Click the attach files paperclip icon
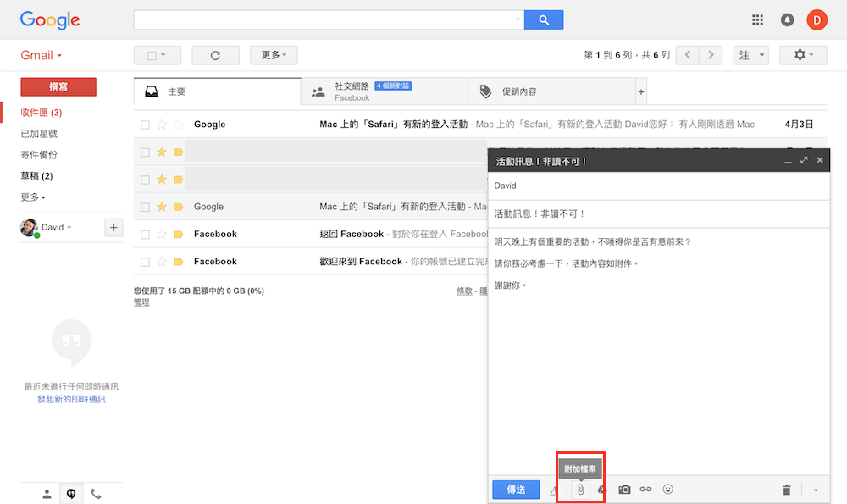Screen dimensions: 847x504 coord(580,490)
